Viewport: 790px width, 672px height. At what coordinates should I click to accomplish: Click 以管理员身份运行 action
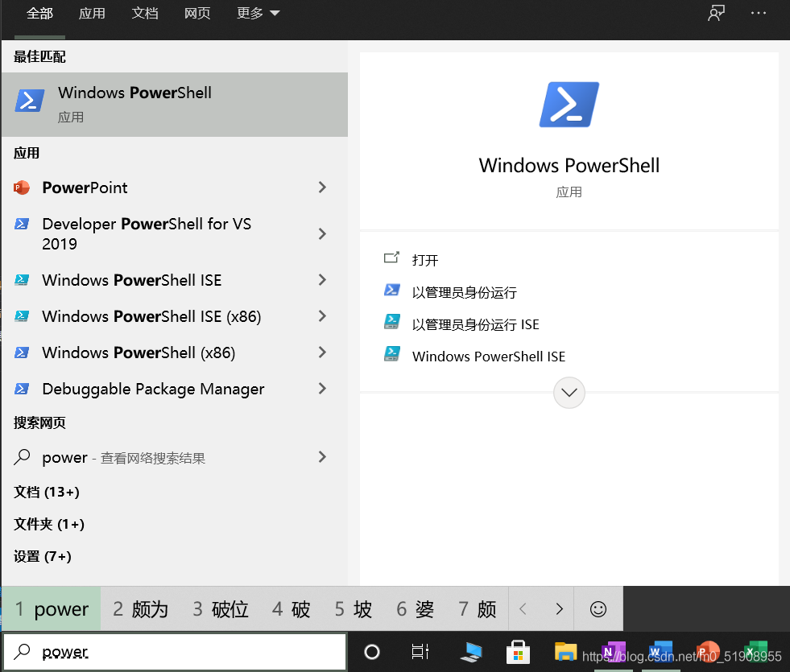pyautogui.click(x=464, y=292)
